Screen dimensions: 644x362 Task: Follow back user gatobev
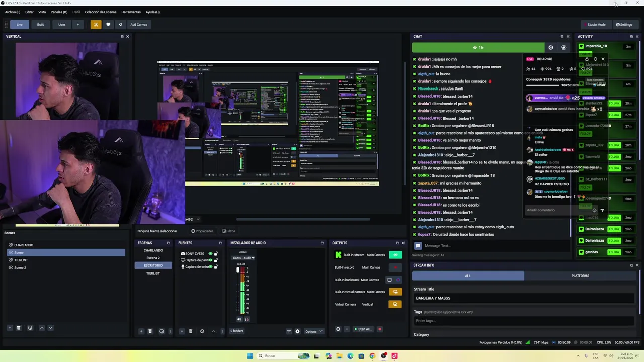[x=614, y=252]
